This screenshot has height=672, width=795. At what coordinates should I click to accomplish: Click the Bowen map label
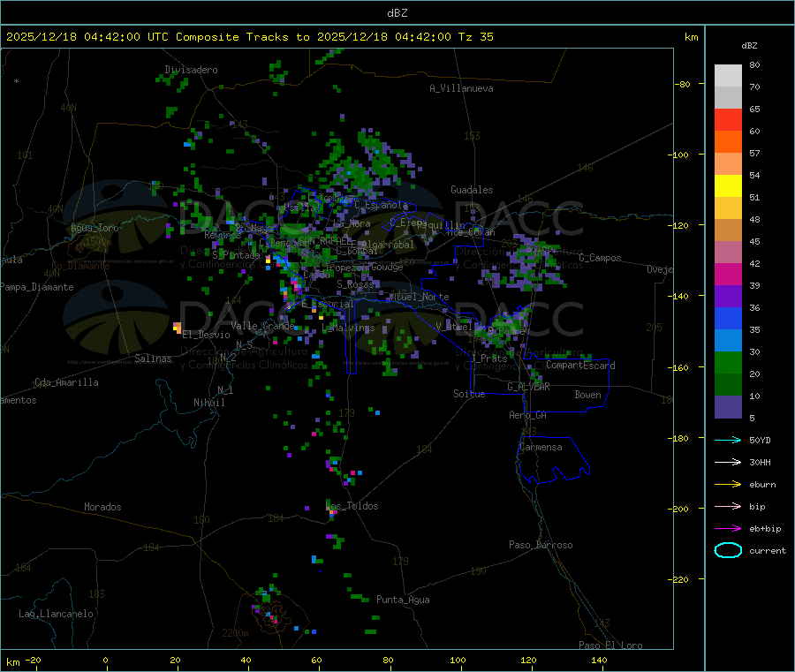[x=587, y=395]
